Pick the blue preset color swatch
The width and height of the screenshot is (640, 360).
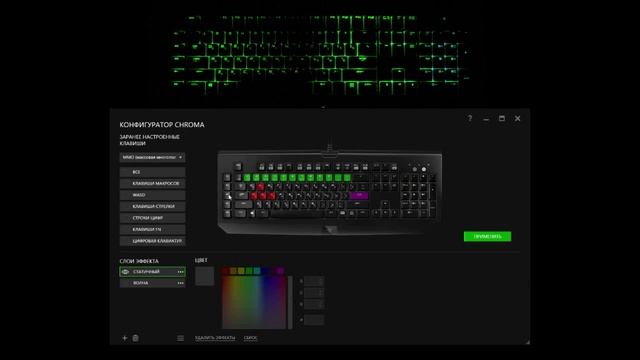(264, 271)
